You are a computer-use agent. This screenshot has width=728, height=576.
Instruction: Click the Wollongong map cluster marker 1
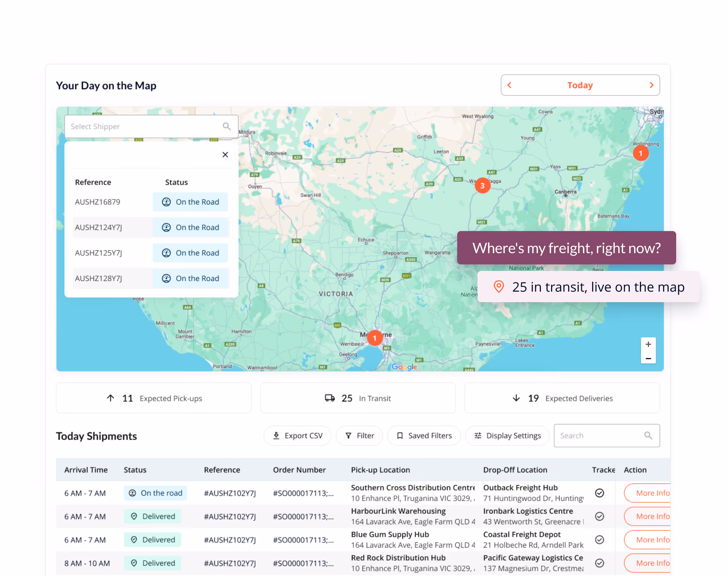click(641, 153)
